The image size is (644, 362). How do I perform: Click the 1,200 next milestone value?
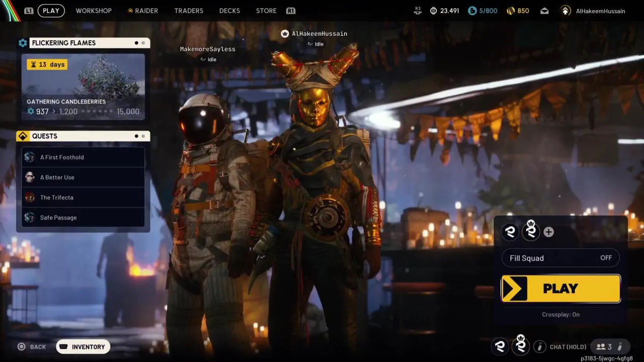pos(68,112)
